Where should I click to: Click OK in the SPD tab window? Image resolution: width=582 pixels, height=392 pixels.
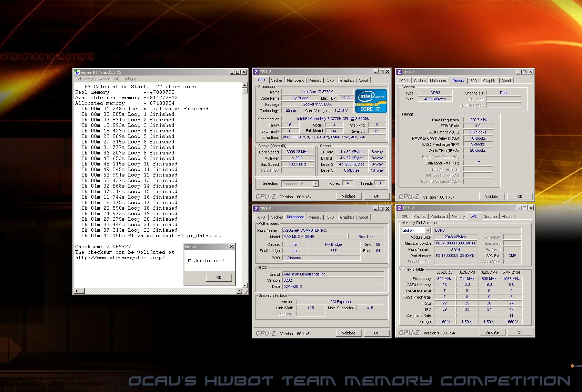[x=520, y=332]
